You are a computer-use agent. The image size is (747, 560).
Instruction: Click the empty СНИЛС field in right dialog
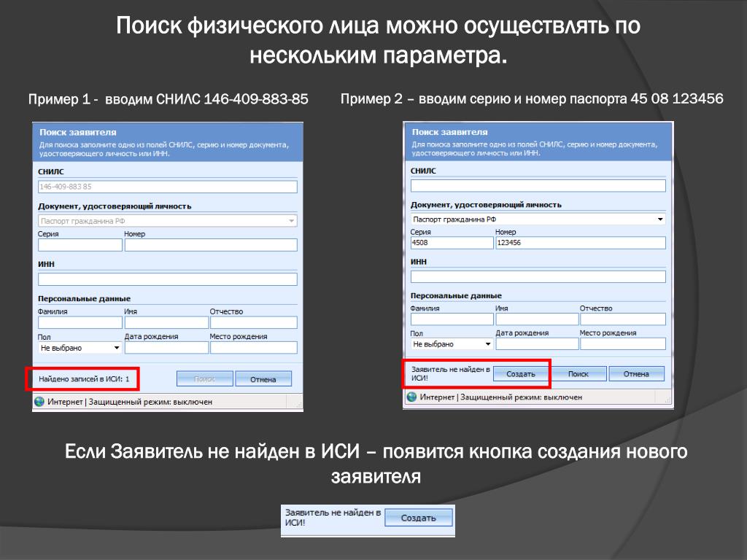point(538,186)
